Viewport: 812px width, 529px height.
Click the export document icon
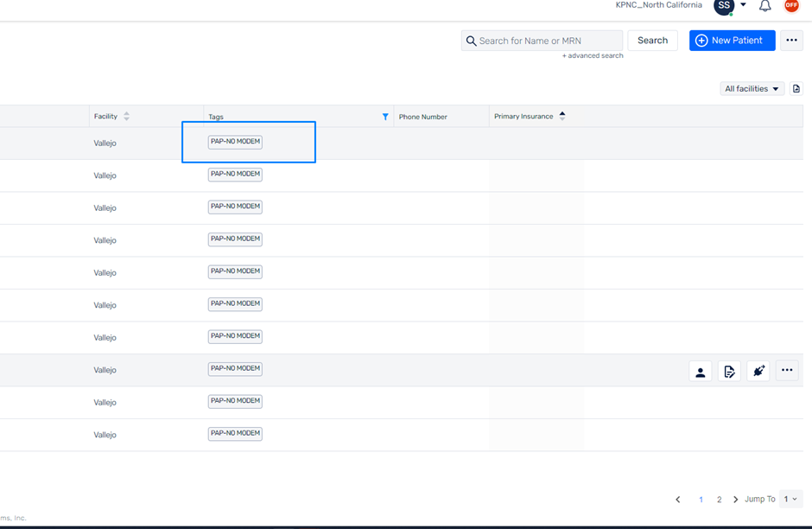(796, 88)
